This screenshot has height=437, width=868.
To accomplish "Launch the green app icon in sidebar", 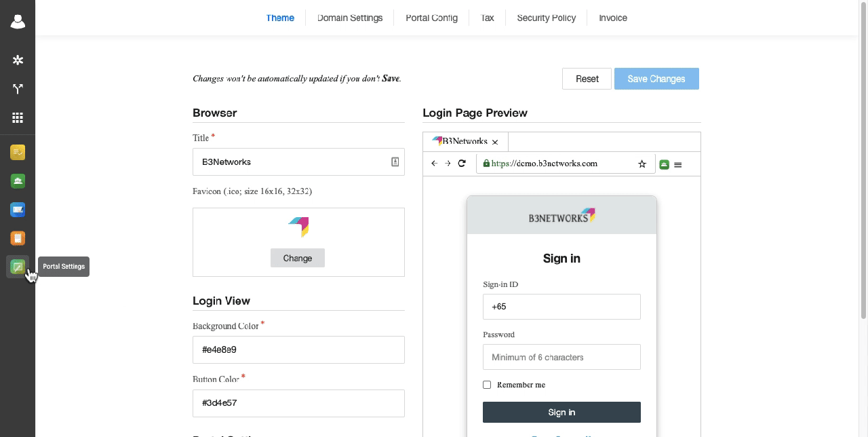I will [18, 180].
